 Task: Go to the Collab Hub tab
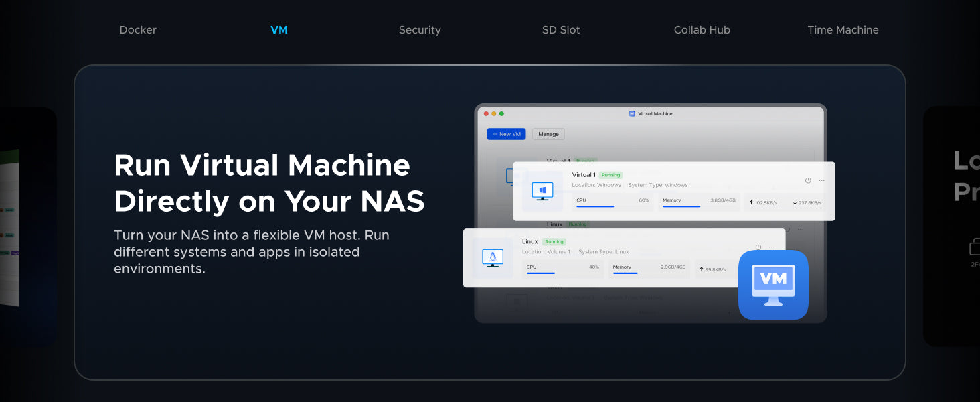click(702, 30)
